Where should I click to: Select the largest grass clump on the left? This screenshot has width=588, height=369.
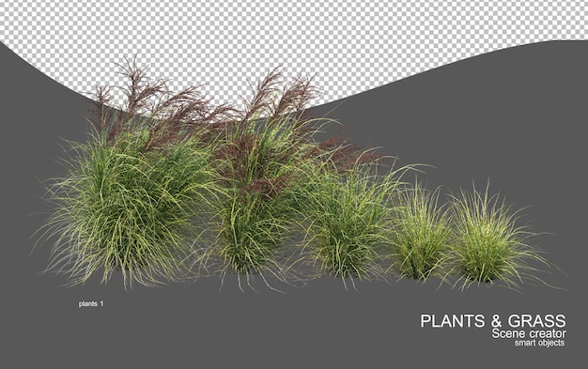coord(124,210)
